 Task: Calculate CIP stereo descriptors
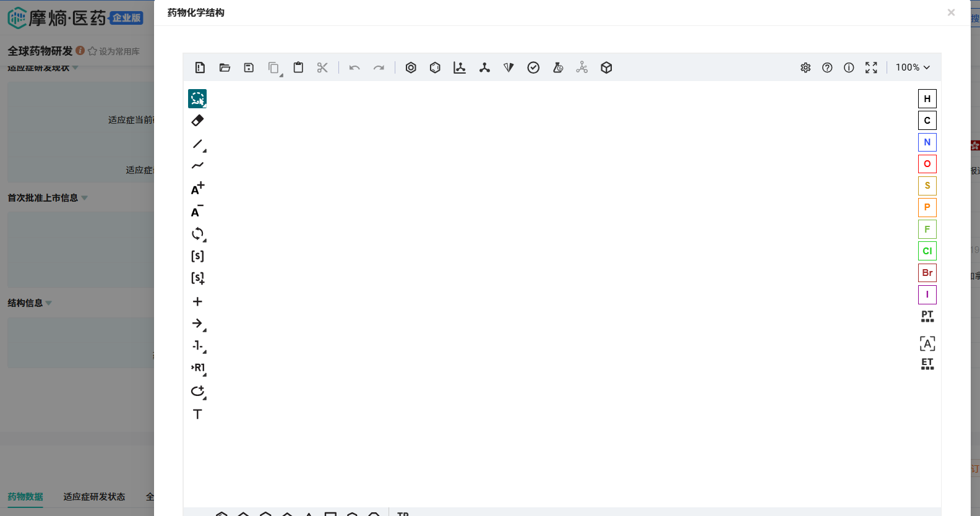coord(509,67)
